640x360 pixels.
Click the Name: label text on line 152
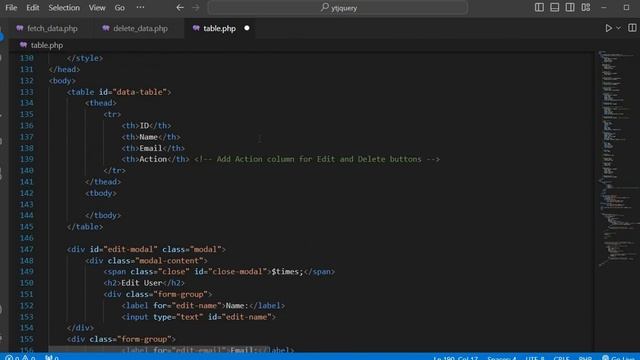pyautogui.click(x=237, y=305)
